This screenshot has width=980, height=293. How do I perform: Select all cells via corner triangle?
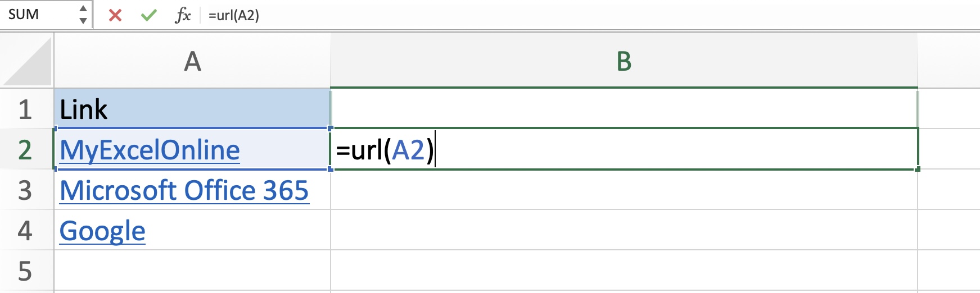coord(27,61)
